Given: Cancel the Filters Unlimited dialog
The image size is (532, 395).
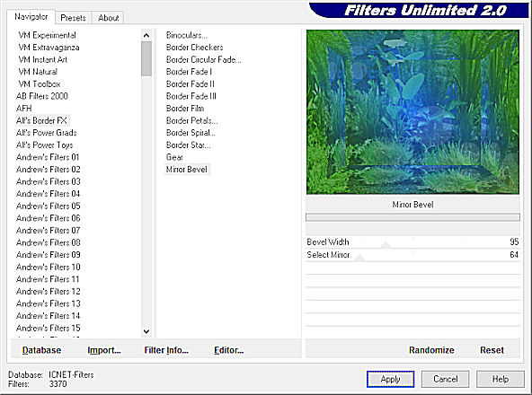Looking at the screenshot, I should point(445,379).
